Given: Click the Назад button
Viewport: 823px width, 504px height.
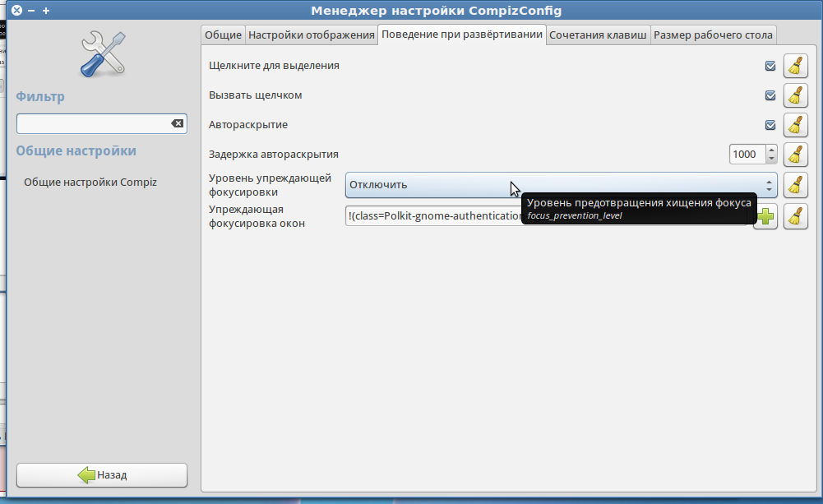Looking at the screenshot, I should click(102, 475).
